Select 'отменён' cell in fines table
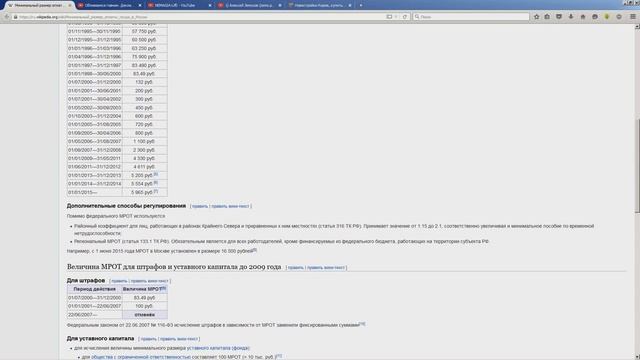The height and width of the screenshot is (360, 640). coord(144,315)
